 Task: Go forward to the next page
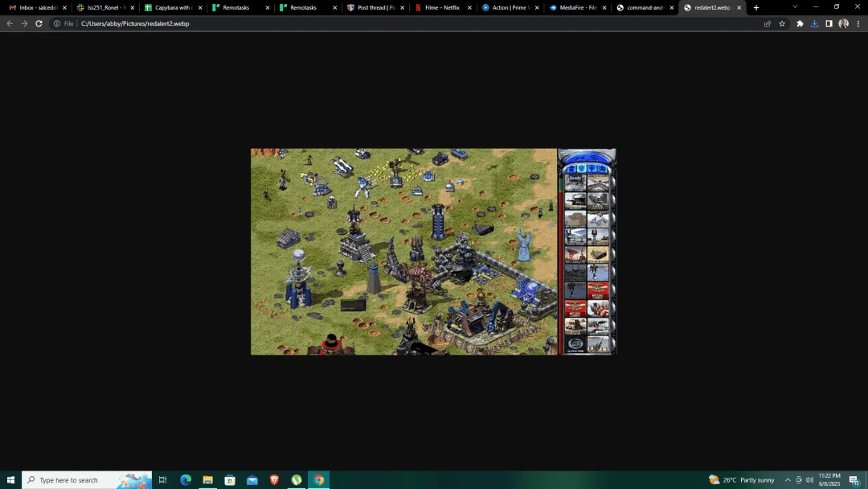pyautogui.click(x=24, y=24)
